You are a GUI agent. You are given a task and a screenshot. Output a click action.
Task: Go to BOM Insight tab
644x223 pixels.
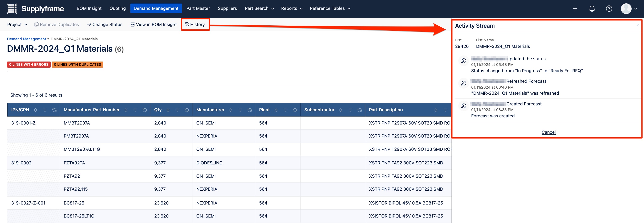pos(89,8)
